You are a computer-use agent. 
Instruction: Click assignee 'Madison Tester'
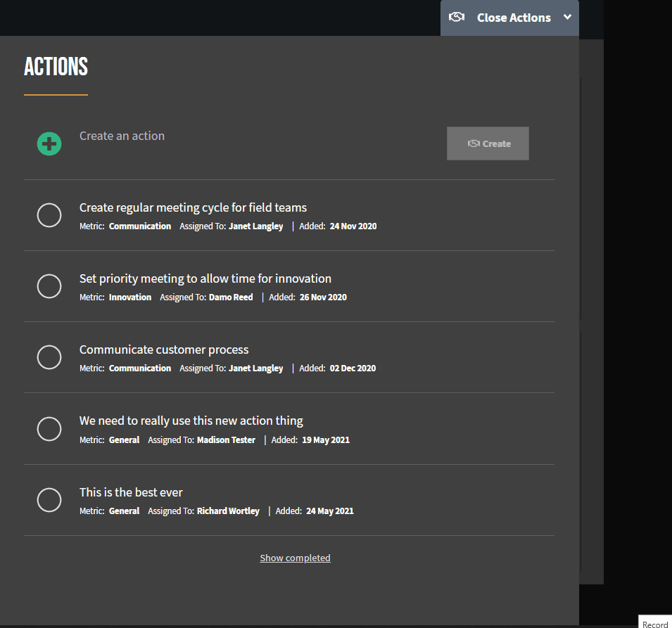click(226, 440)
